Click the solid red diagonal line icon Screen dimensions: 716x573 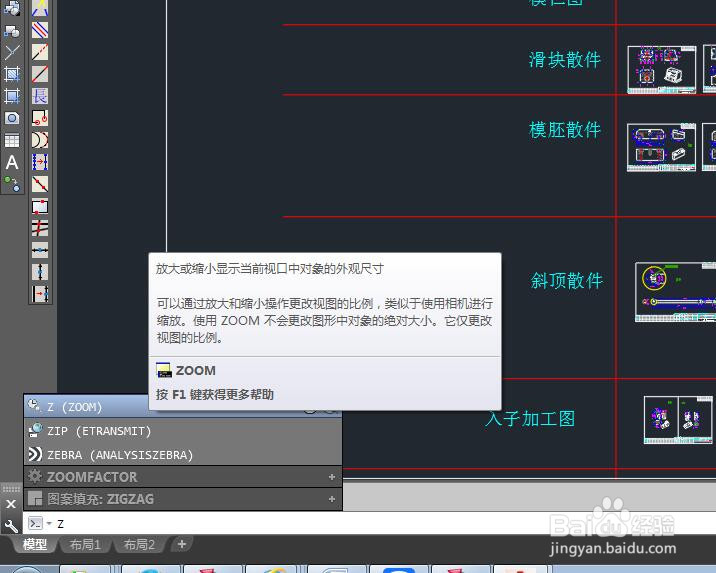tap(40, 74)
